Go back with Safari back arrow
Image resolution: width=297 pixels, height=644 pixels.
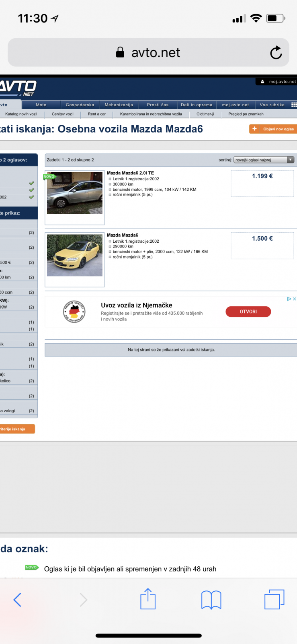(x=17, y=600)
